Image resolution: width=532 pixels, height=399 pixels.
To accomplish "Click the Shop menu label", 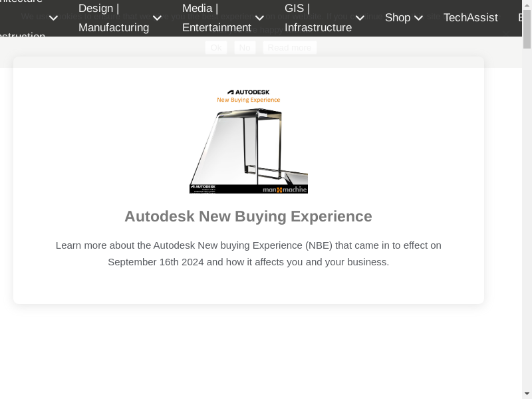I will coord(397,18).
